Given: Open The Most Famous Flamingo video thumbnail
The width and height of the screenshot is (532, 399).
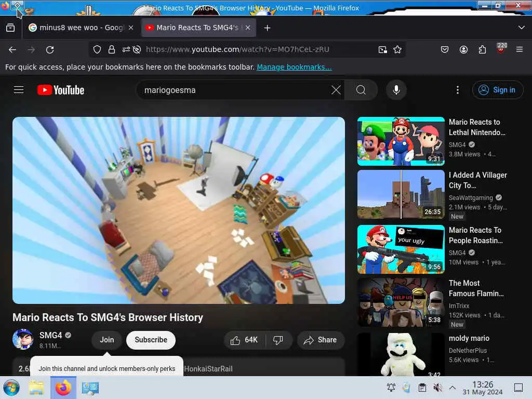Looking at the screenshot, I should click(x=401, y=302).
